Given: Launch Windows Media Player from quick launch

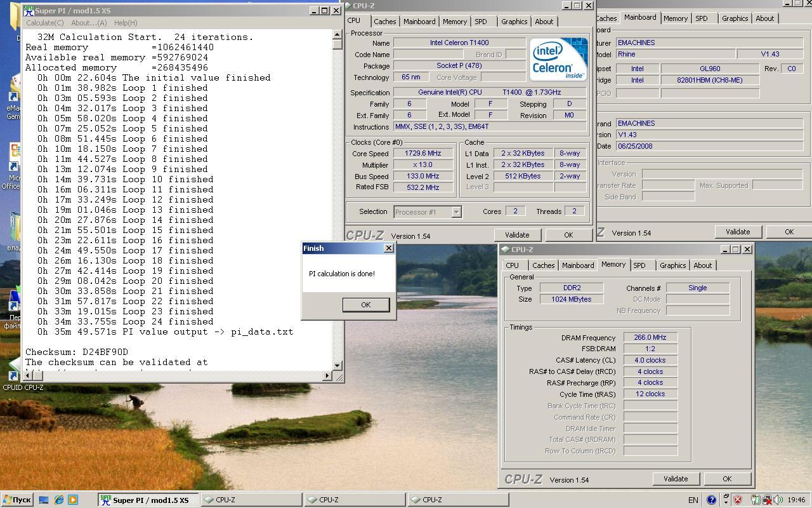Looking at the screenshot, I should pyautogui.click(x=72, y=500).
